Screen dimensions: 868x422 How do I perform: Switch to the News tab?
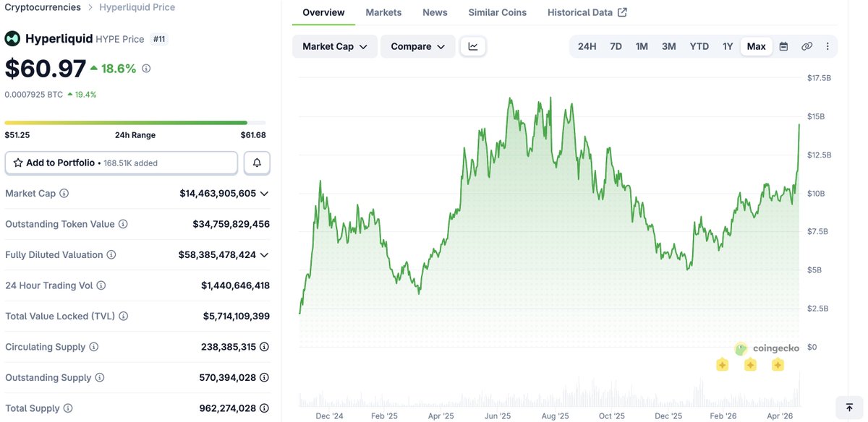435,12
